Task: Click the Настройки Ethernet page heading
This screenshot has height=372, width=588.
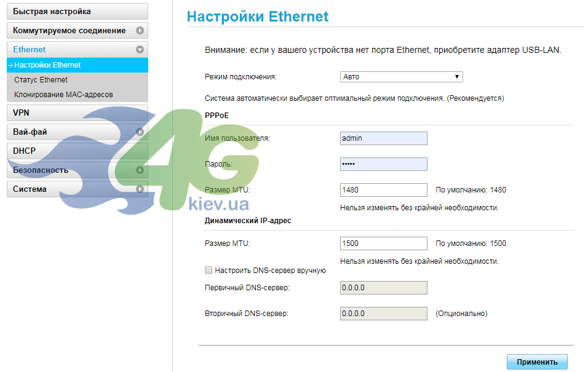Action: 258,17
